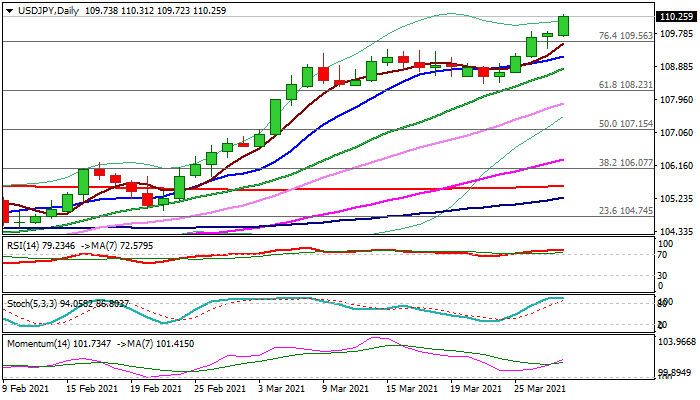Click the 9 Feb 2021 date label
The width and height of the screenshot is (700, 400).
pos(25,388)
